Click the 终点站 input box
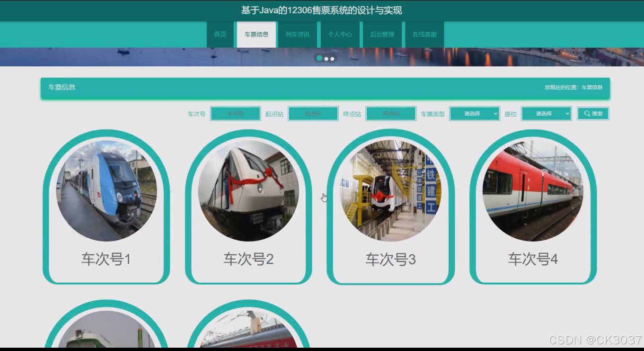The width and height of the screenshot is (644, 351). (x=391, y=113)
